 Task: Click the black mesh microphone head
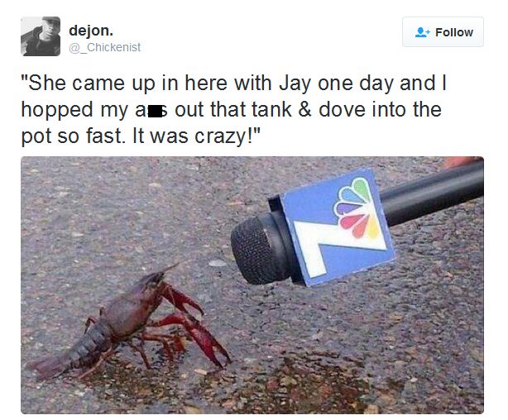point(256,250)
